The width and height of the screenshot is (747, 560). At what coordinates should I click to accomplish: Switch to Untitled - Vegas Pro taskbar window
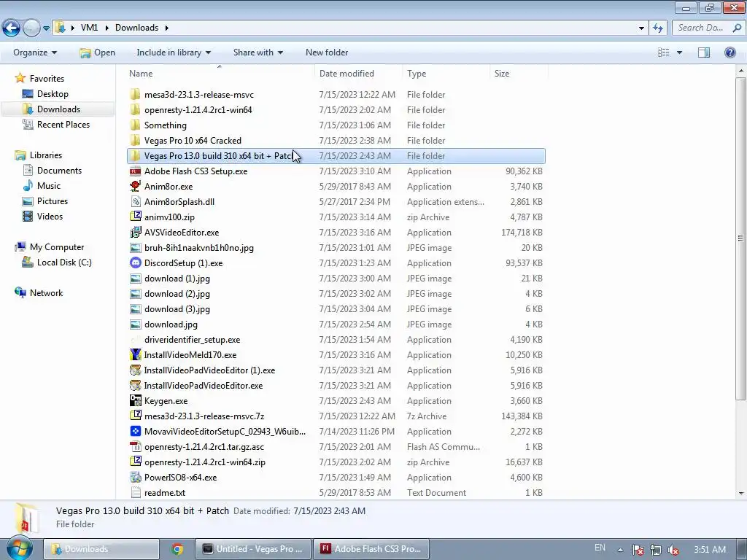click(x=253, y=549)
